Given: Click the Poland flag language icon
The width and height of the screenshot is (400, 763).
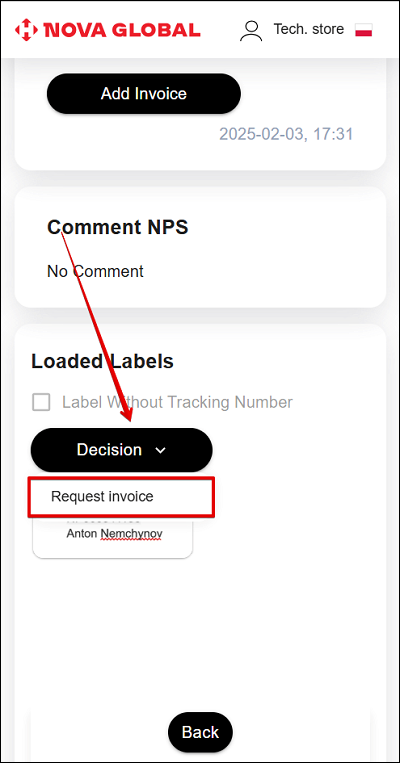Looking at the screenshot, I should tap(364, 30).
